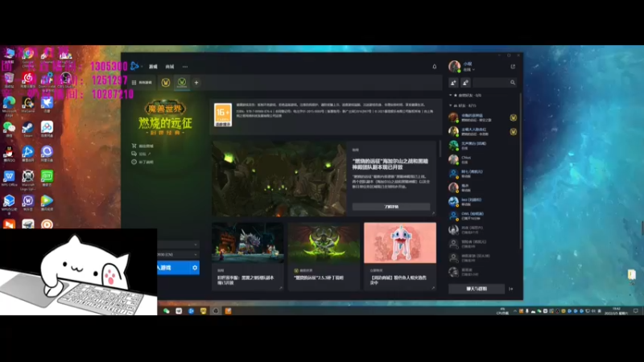Open the Hyjal raid news banner image
The width and height of the screenshot is (644, 362).
(x=279, y=179)
